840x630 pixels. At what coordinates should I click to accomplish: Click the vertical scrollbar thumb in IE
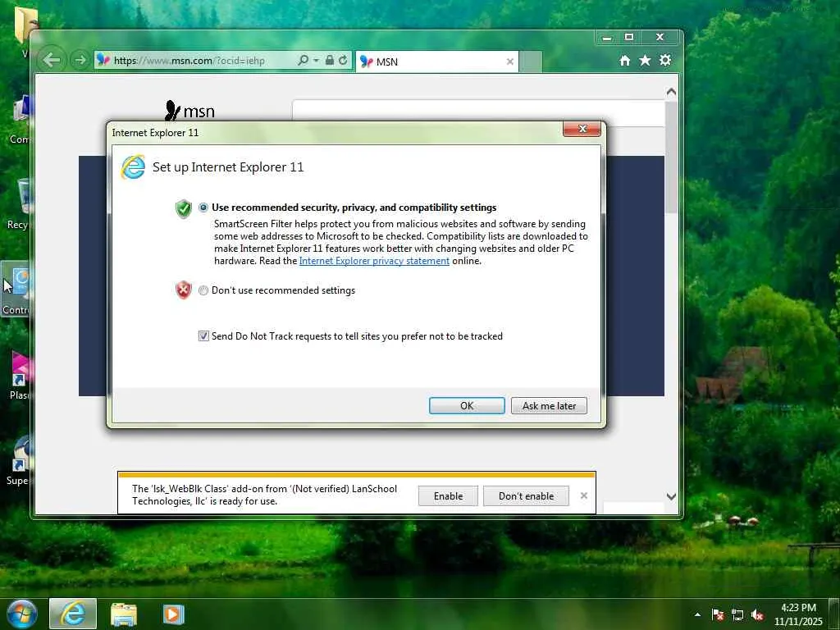click(x=671, y=157)
